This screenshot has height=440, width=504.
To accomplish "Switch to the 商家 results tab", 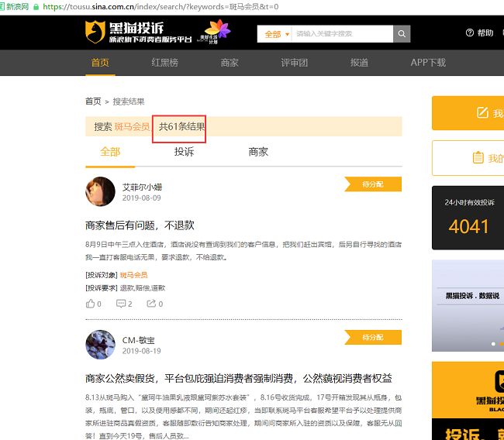I will coord(258,152).
